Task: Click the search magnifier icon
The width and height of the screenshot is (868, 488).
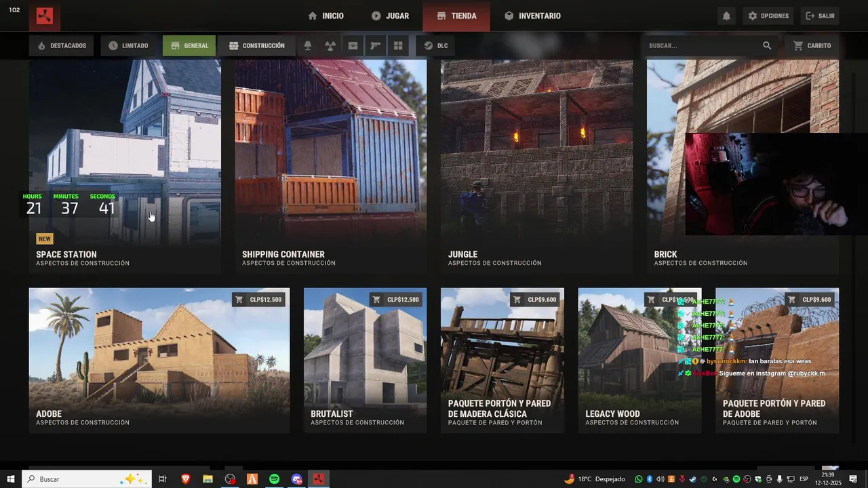Action: click(767, 45)
